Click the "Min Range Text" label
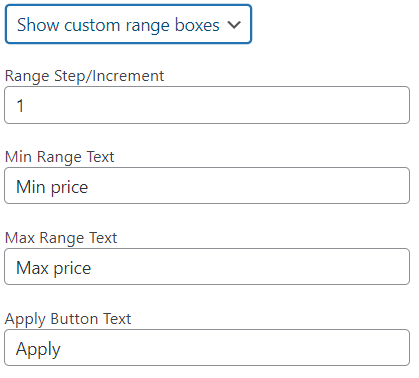419x378 pixels. [x=60, y=157]
